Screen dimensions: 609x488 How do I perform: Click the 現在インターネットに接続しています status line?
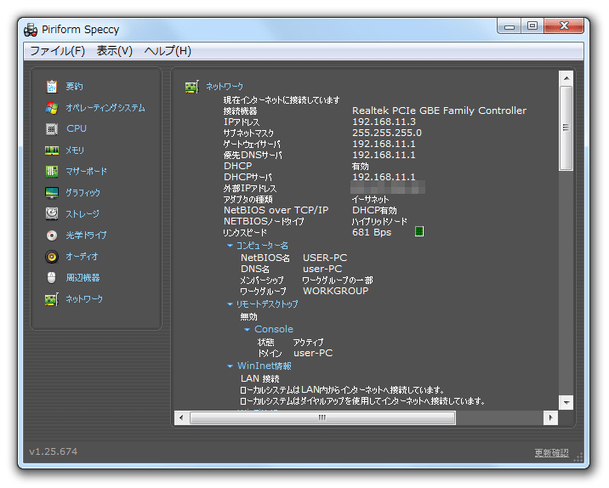281,100
